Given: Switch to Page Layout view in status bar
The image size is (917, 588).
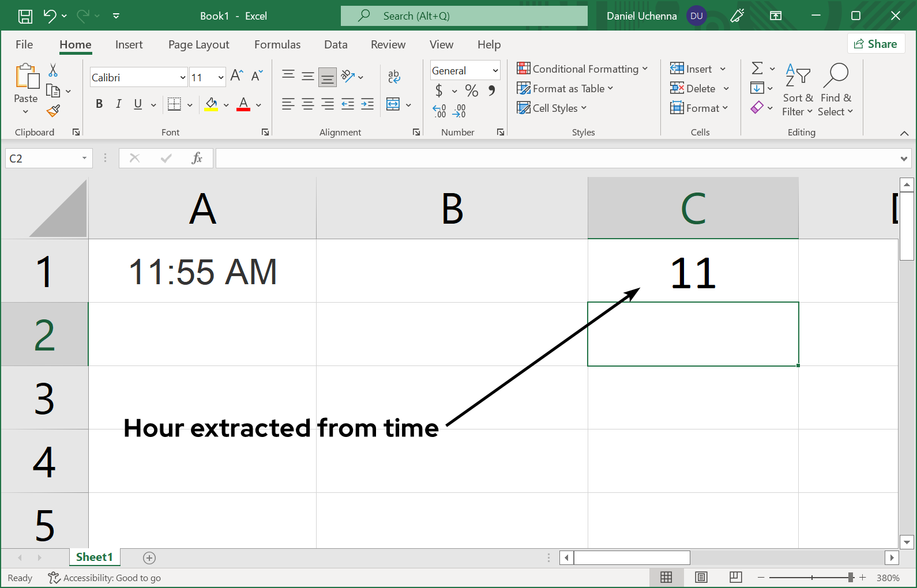Looking at the screenshot, I should click(701, 577).
